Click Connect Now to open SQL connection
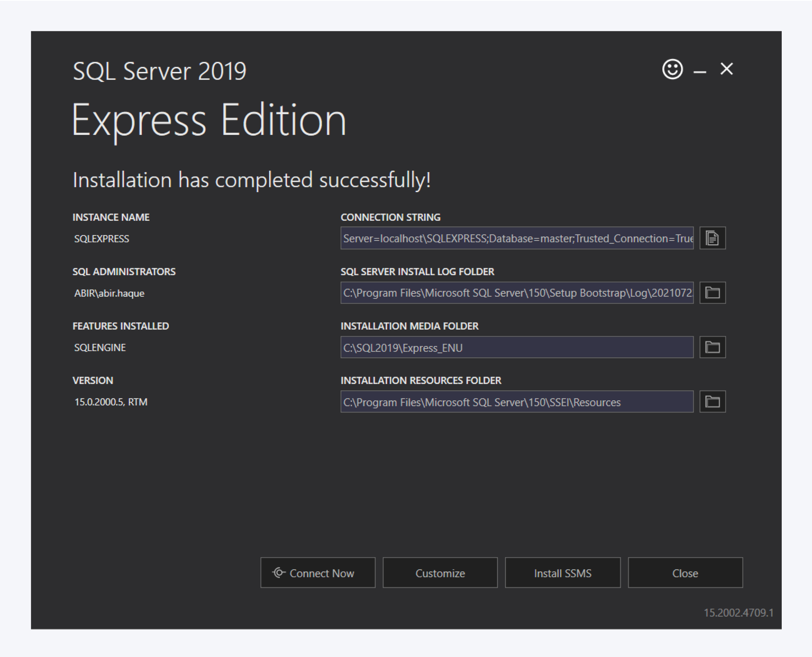This screenshot has height=657, width=812. pyautogui.click(x=318, y=573)
